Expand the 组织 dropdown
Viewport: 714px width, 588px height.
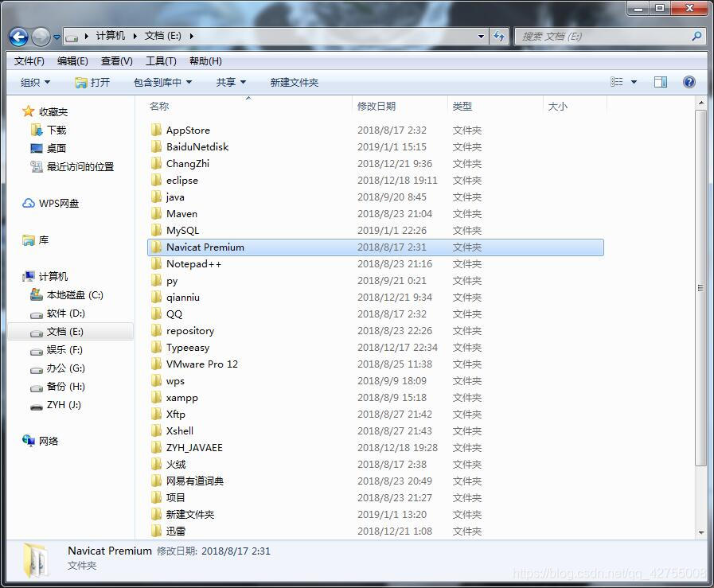coord(35,83)
